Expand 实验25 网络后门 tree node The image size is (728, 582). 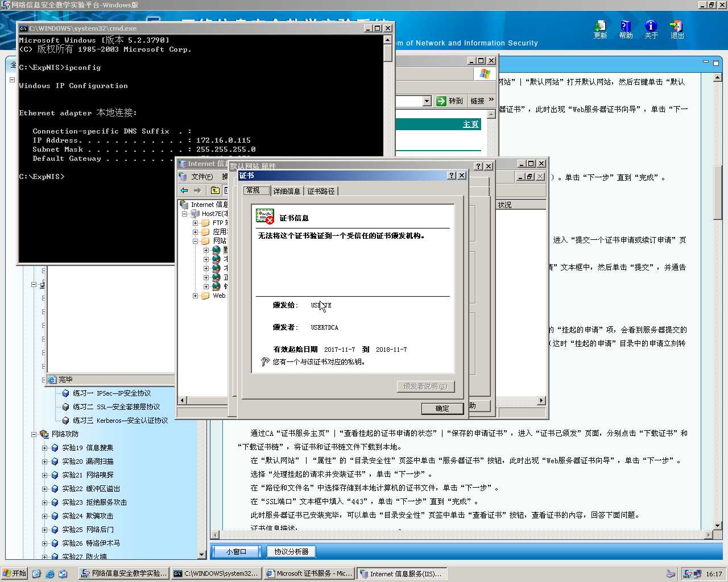[x=45, y=530]
